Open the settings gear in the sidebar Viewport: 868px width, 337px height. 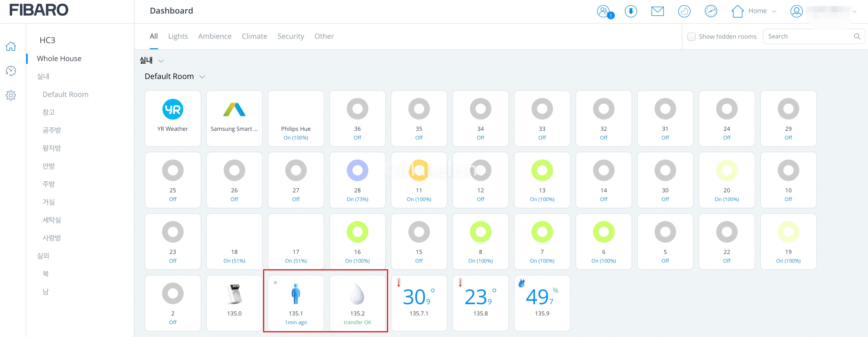(11, 95)
